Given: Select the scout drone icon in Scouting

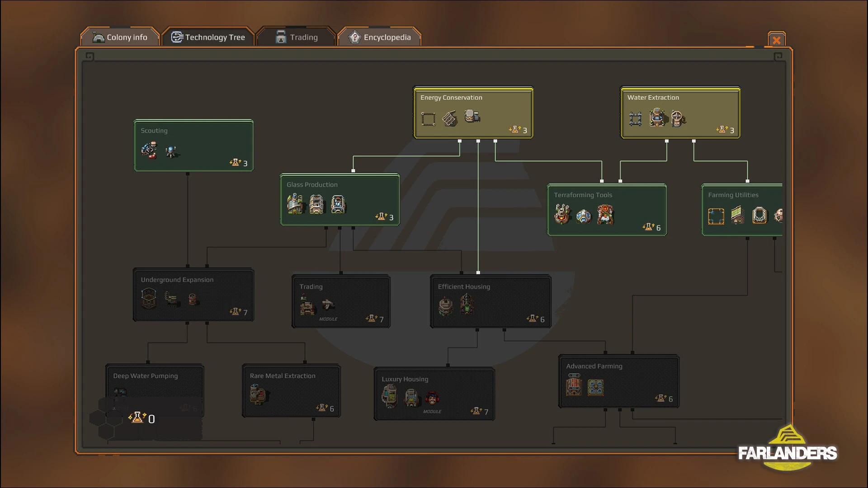Looking at the screenshot, I should 171,151.
